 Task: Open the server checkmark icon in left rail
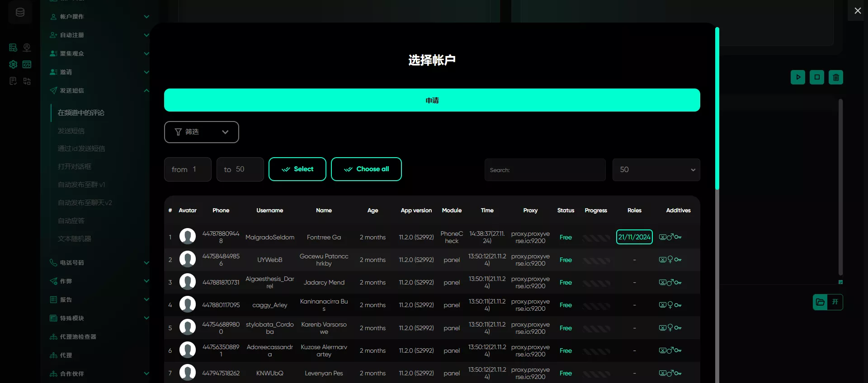13,47
